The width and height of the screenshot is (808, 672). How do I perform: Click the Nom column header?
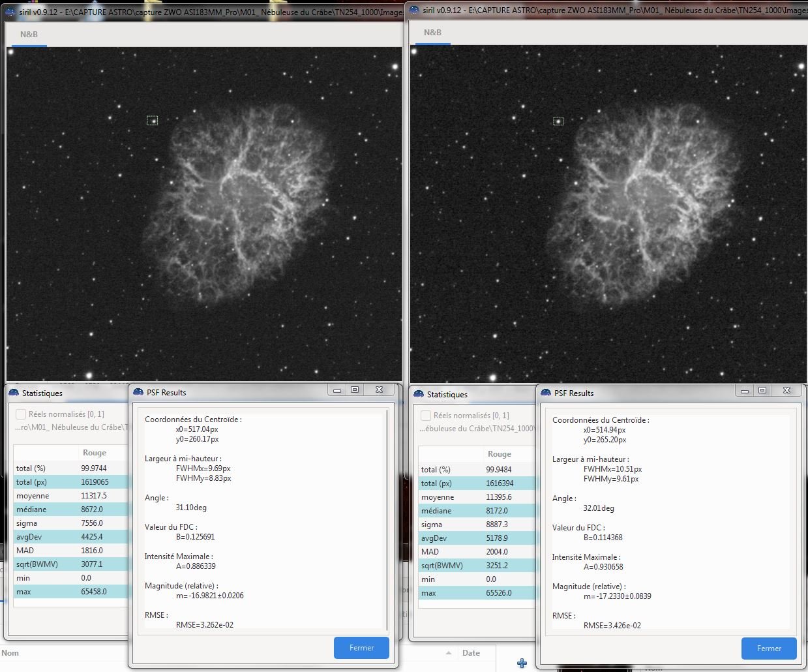[x=10, y=652]
